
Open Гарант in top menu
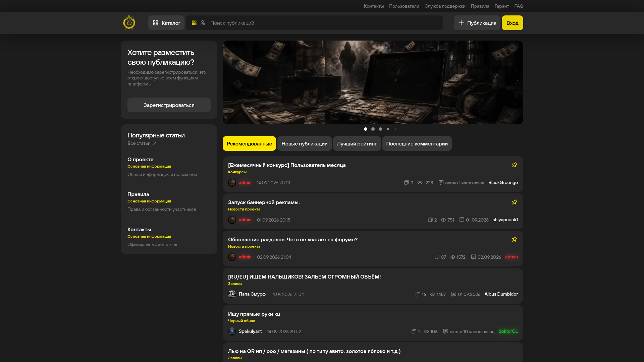click(x=501, y=6)
